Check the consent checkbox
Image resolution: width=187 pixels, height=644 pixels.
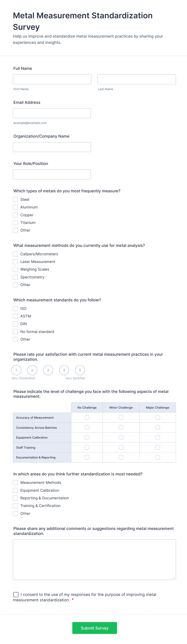[x=16, y=595]
